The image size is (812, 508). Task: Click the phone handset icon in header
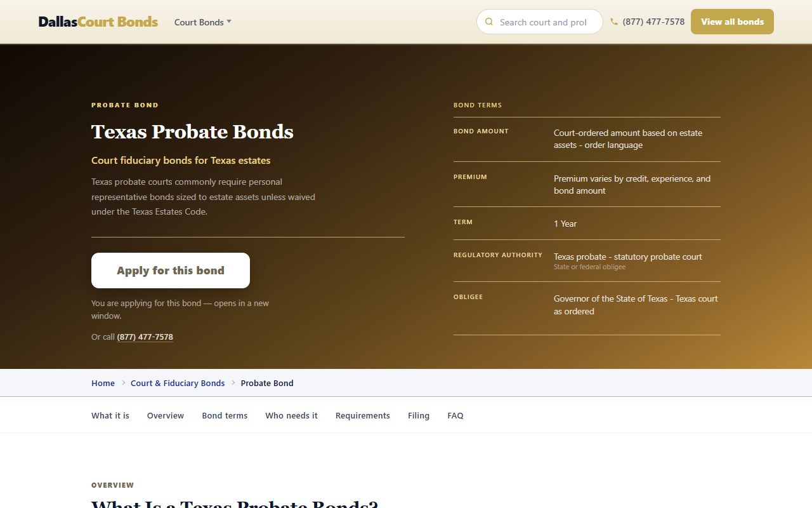(614, 22)
